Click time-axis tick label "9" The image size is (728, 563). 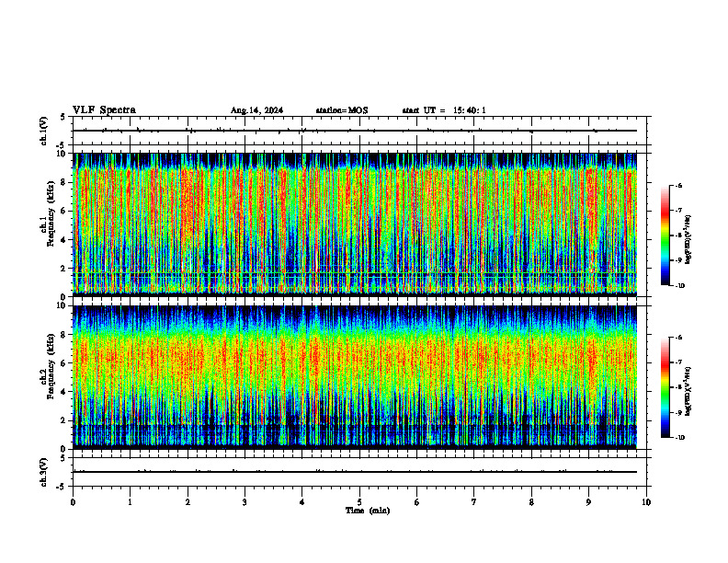click(x=588, y=502)
